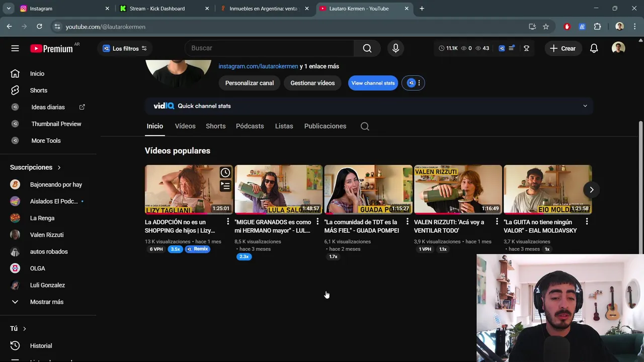644x362 pixels.
Task: Click the channel search magnifier icon
Action: tap(365, 126)
